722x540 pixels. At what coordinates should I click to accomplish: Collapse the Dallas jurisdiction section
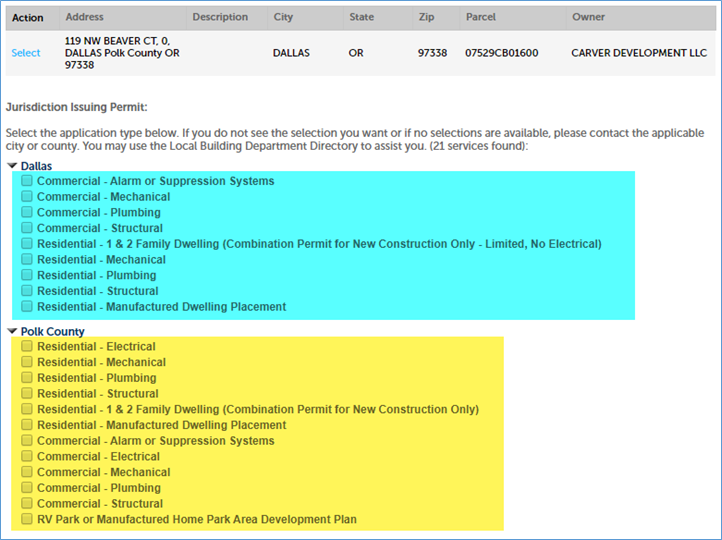point(12,166)
